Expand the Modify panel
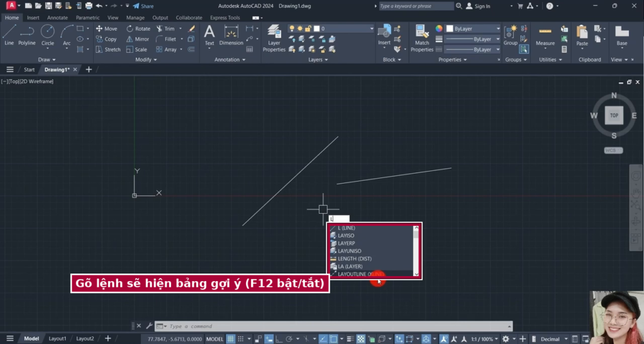 [146, 60]
